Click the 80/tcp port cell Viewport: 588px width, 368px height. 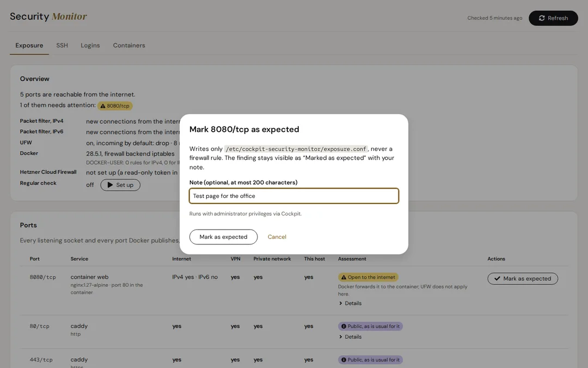point(39,327)
